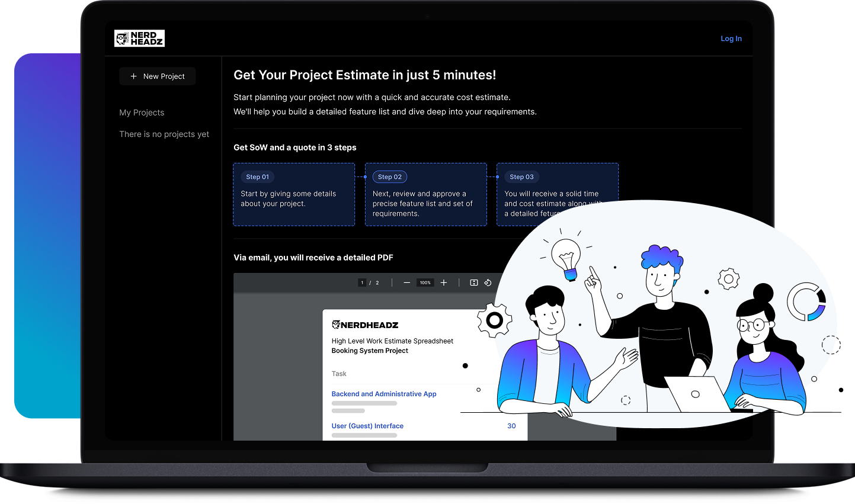This screenshot has width=855, height=504.
Task: Open User (Guest) Interface link
Action: pyautogui.click(x=367, y=426)
